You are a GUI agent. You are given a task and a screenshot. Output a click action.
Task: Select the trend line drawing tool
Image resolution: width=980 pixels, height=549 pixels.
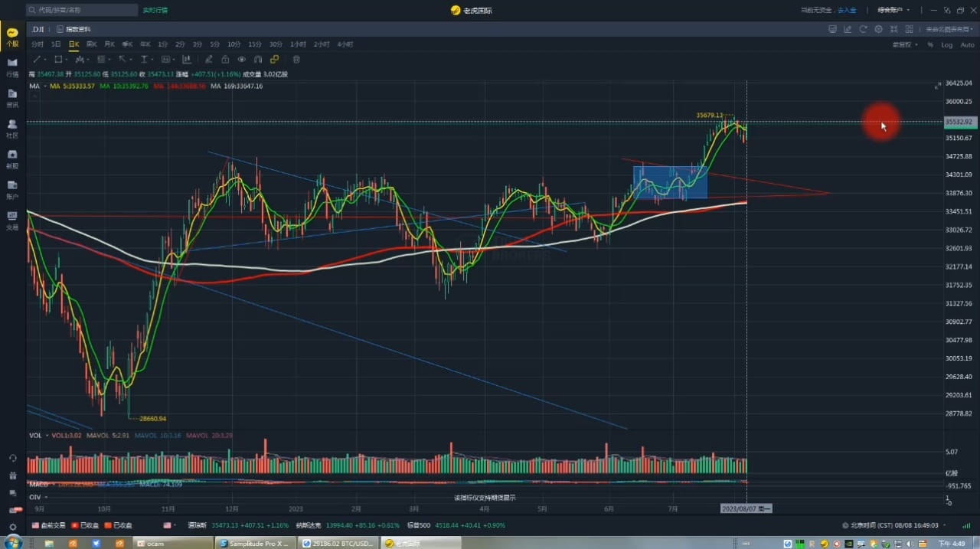[x=36, y=59]
